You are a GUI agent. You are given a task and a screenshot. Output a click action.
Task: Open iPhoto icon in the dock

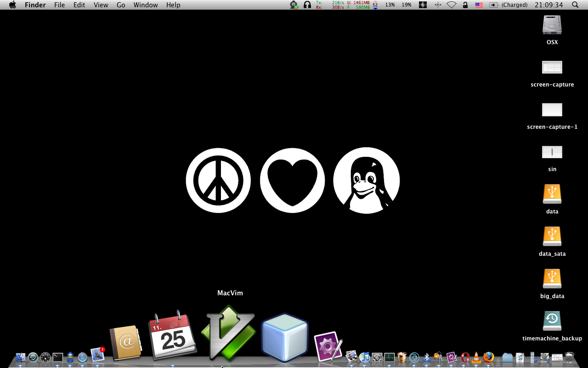(352, 356)
